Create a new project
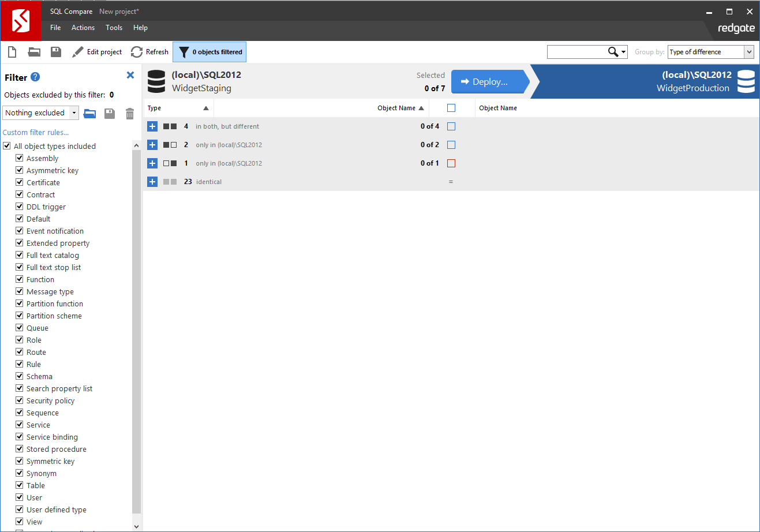 point(12,51)
